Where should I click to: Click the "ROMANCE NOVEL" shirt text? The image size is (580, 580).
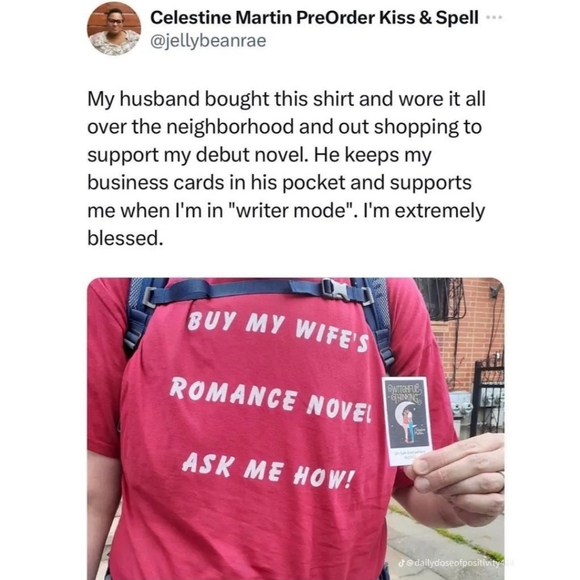click(x=271, y=399)
